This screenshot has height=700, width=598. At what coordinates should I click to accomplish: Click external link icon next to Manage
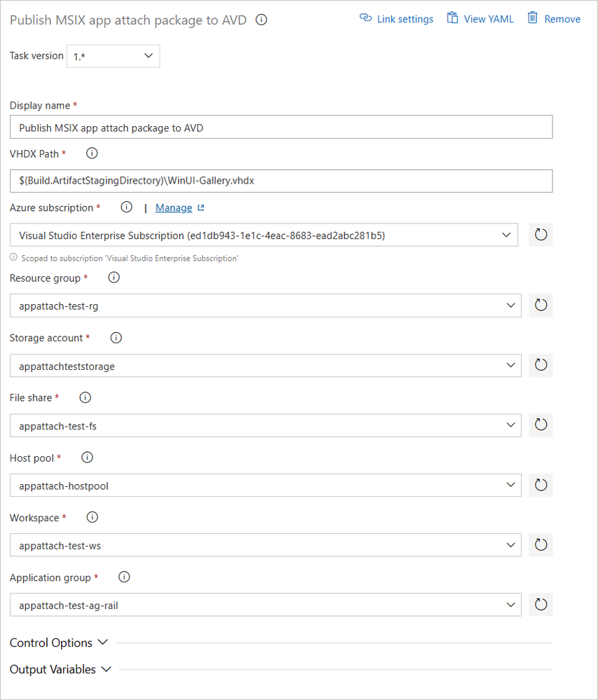201,207
